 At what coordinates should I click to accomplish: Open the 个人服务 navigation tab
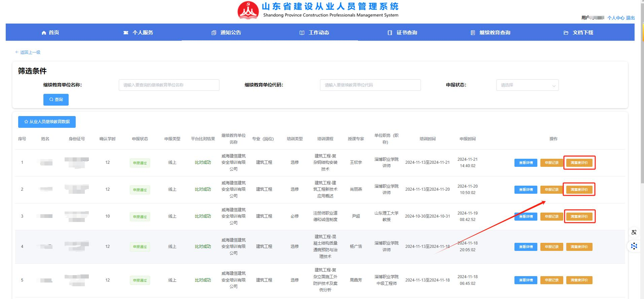click(138, 32)
